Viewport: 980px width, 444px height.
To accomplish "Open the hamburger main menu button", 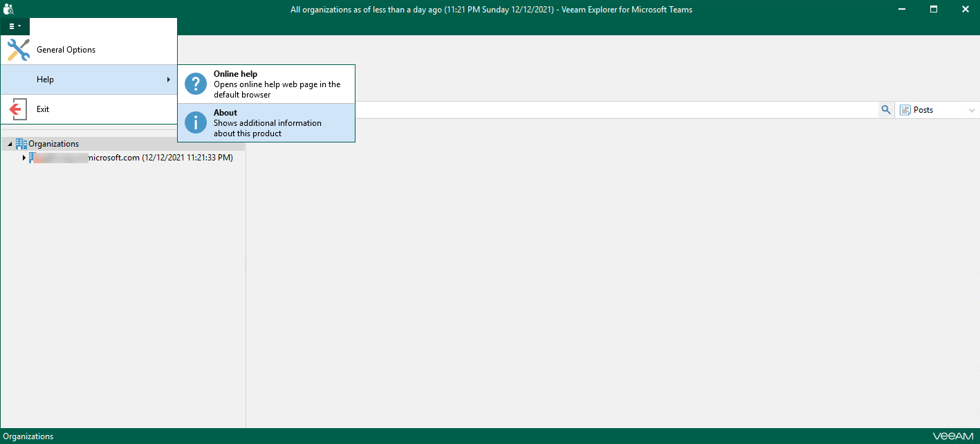I will click(x=15, y=26).
